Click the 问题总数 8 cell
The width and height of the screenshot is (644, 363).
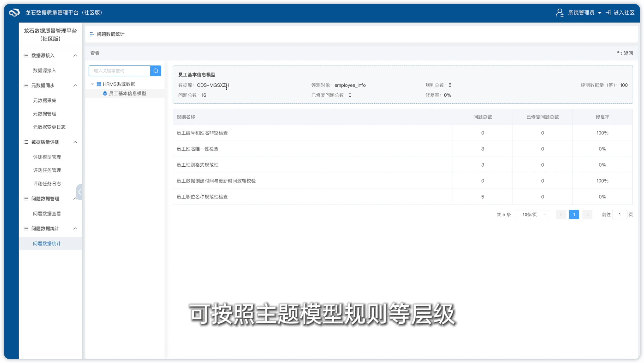click(x=483, y=149)
